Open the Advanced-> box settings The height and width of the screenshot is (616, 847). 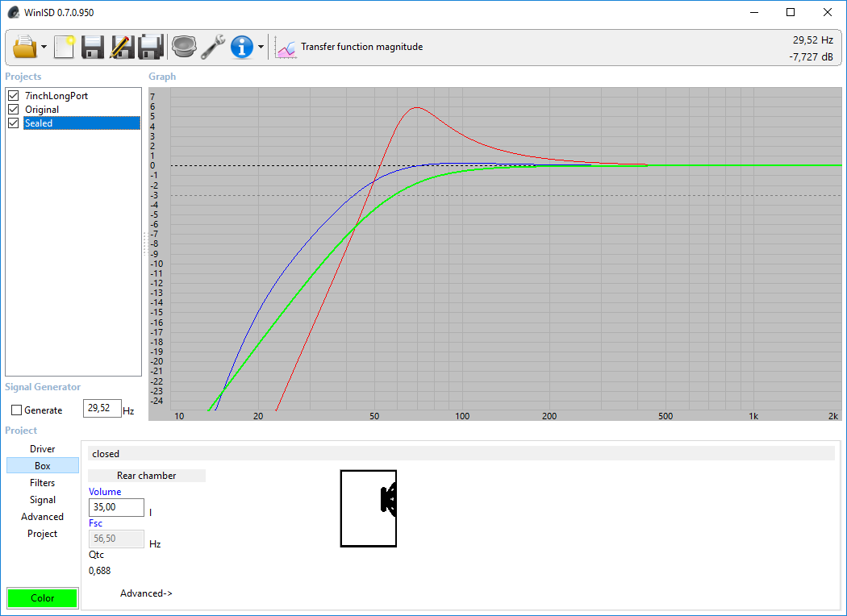146,593
